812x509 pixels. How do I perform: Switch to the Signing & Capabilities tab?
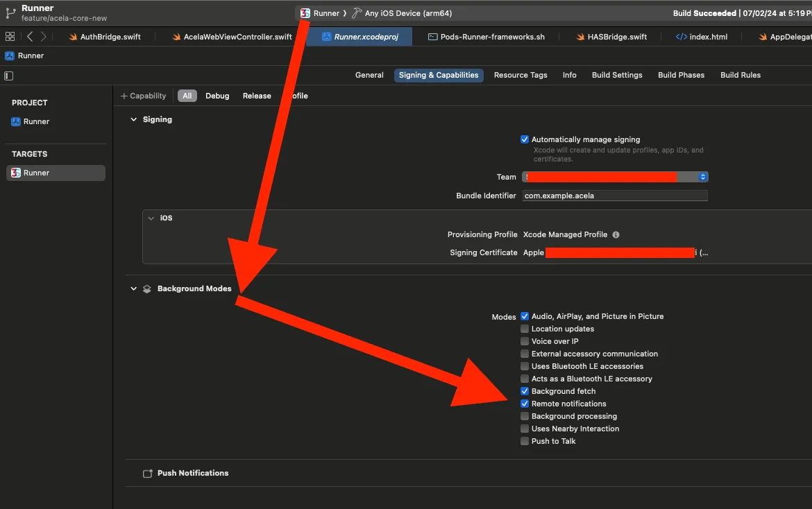click(x=439, y=75)
